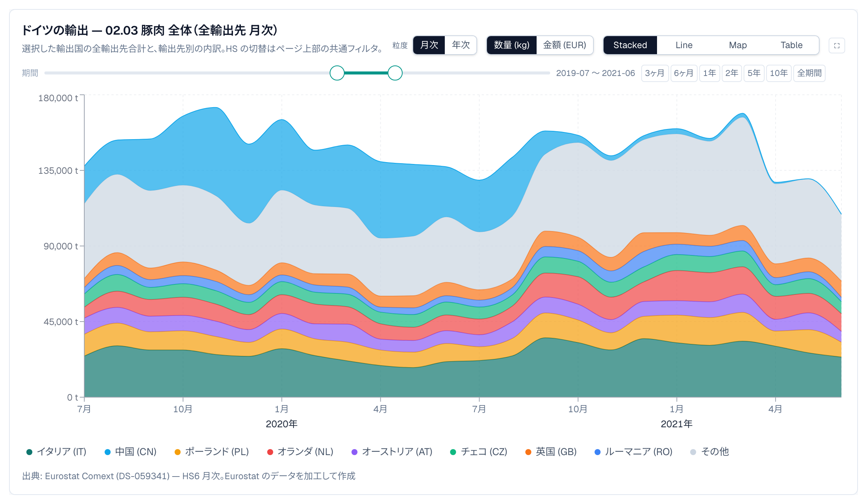This screenshot has width=867, height=504.
Task: Open the Map view tab
Action: 738,45
